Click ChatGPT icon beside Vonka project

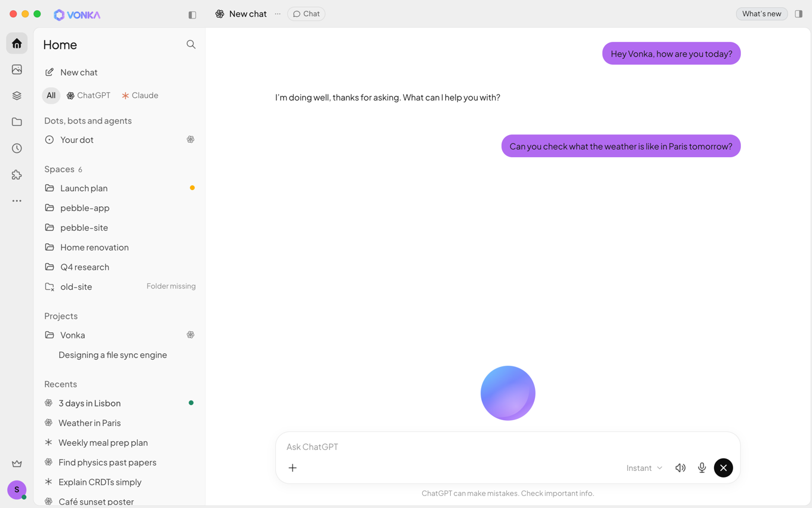(x=190, y=335)
